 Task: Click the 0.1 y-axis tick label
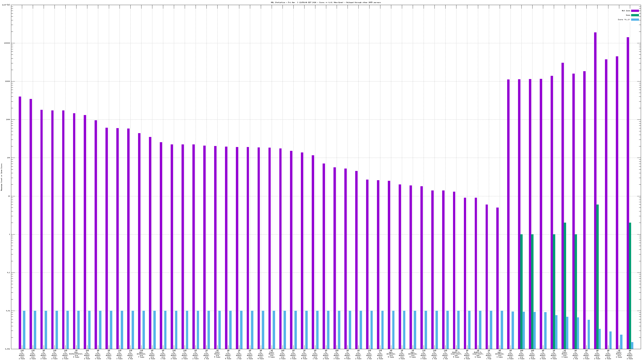click(x=8, y=273)
